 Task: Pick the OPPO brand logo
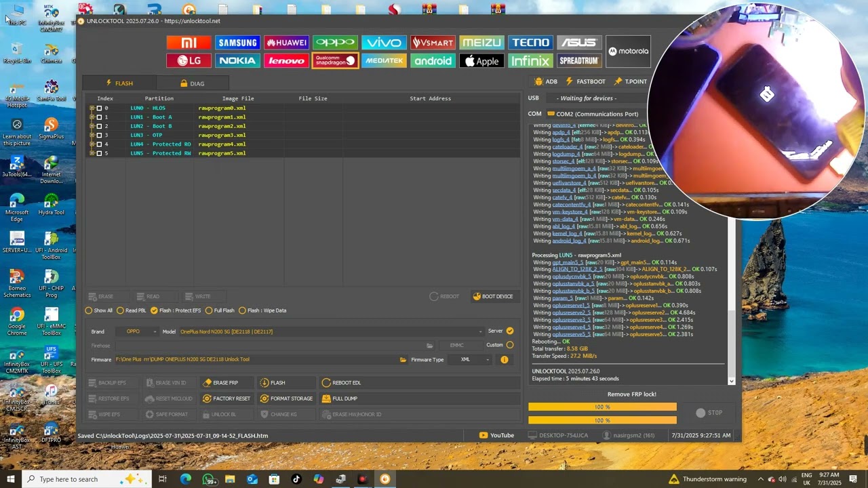[x=335, y=43]
